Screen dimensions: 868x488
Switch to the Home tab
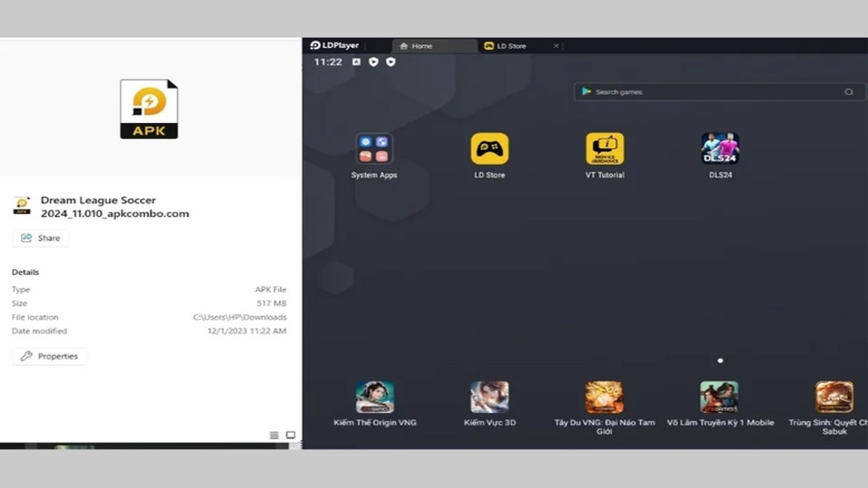coord(434,46)
